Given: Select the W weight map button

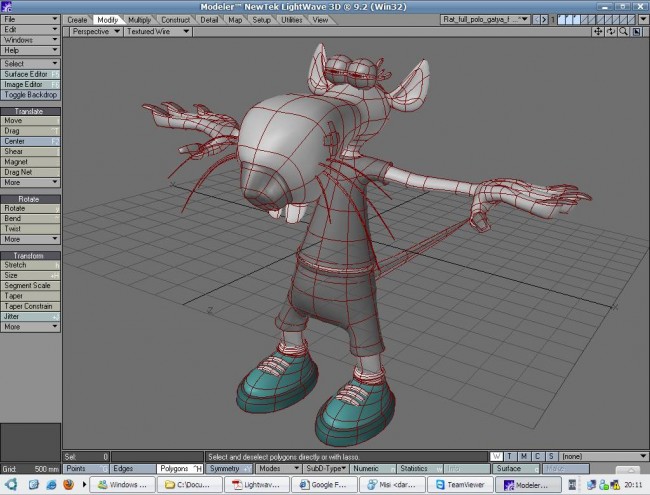Looking at the screenshot, I should coord(497,457).
